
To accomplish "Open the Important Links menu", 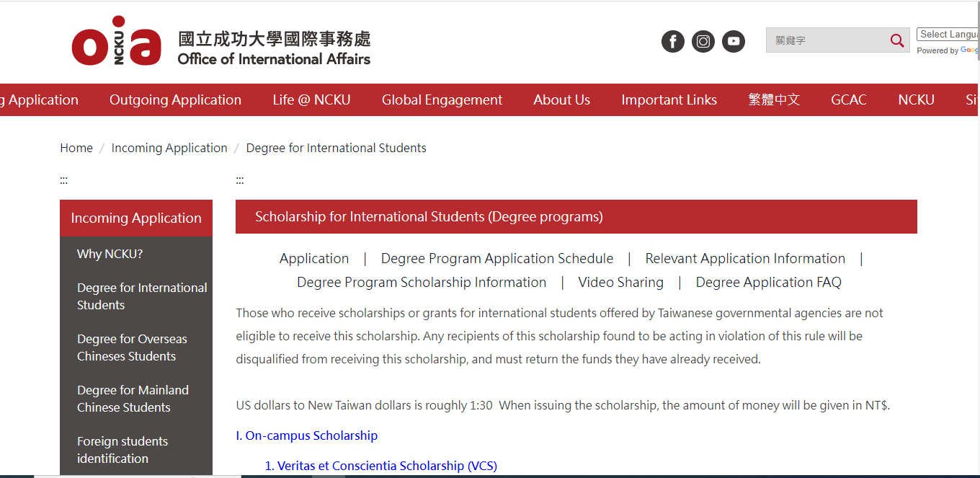I will click(x=669, y=100).
